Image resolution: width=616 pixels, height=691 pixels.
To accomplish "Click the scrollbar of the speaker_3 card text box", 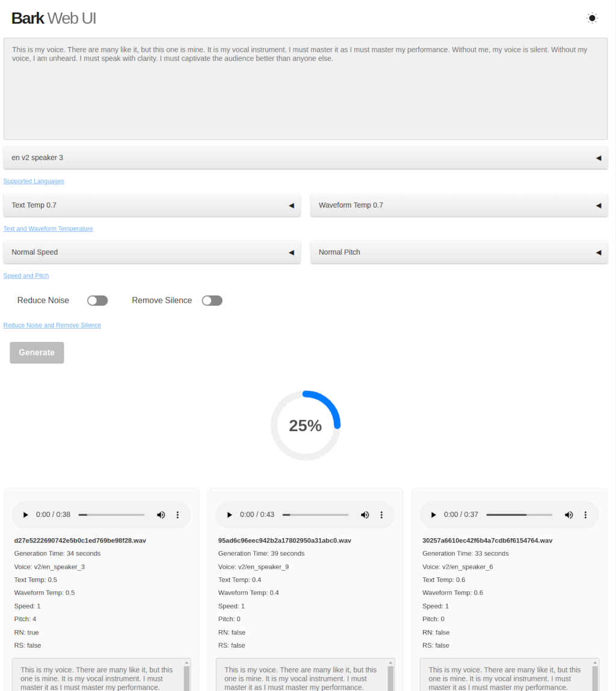I will point(186,675).
